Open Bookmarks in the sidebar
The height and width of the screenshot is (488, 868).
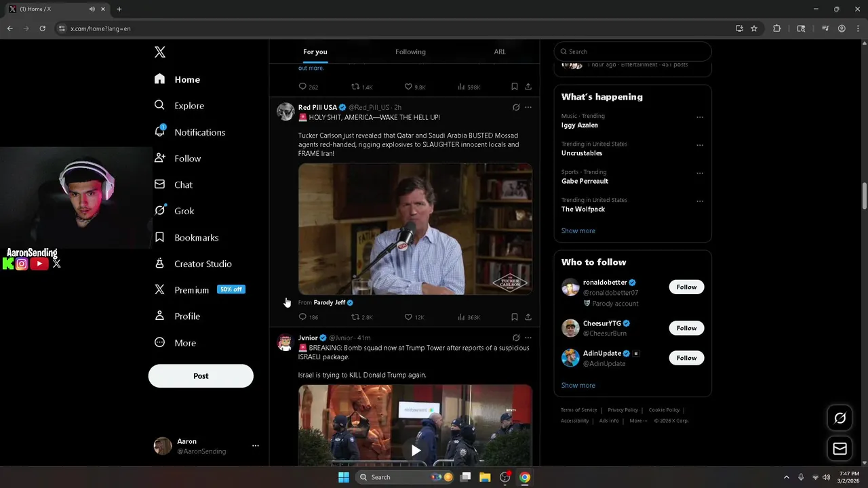click(186, 238)
